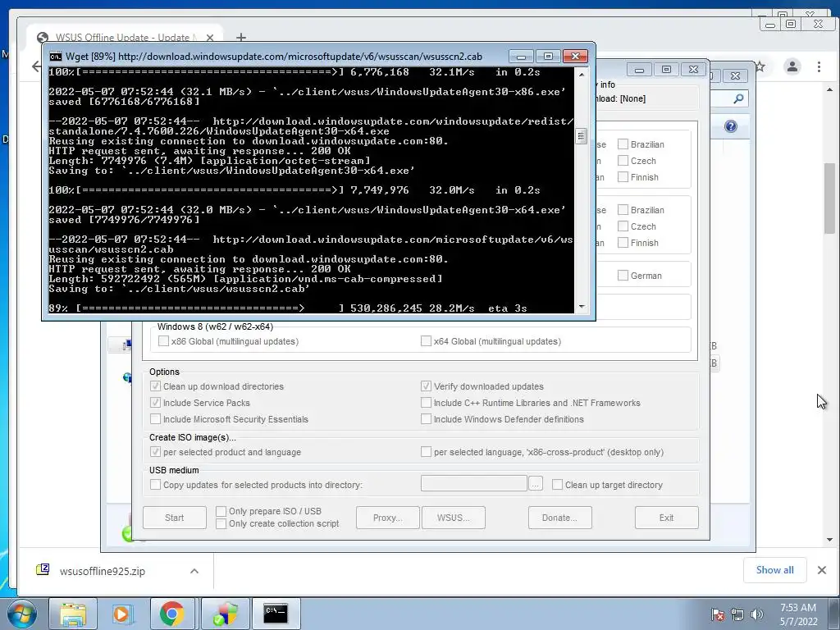This screenshot has height=630, width=840.
Task: Click the USB target directory text field
Action: (x=473, y=483)
